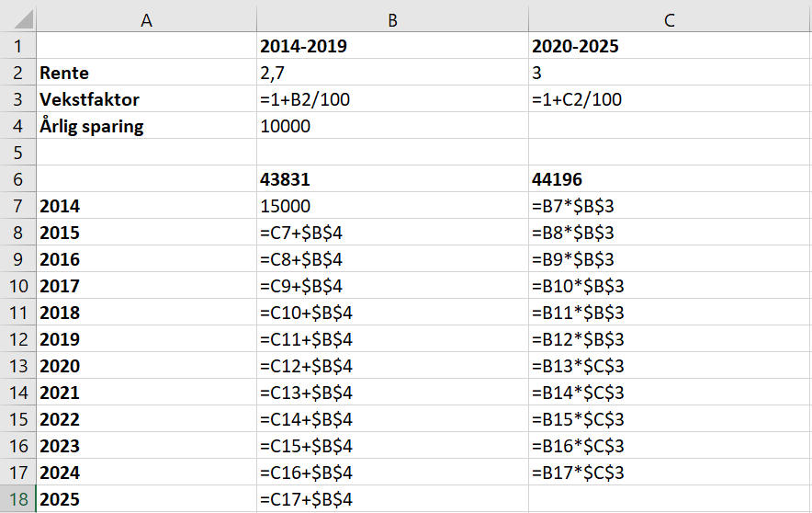Select the column C header
The width and height of the screenshot is (812, 513).
670,19
